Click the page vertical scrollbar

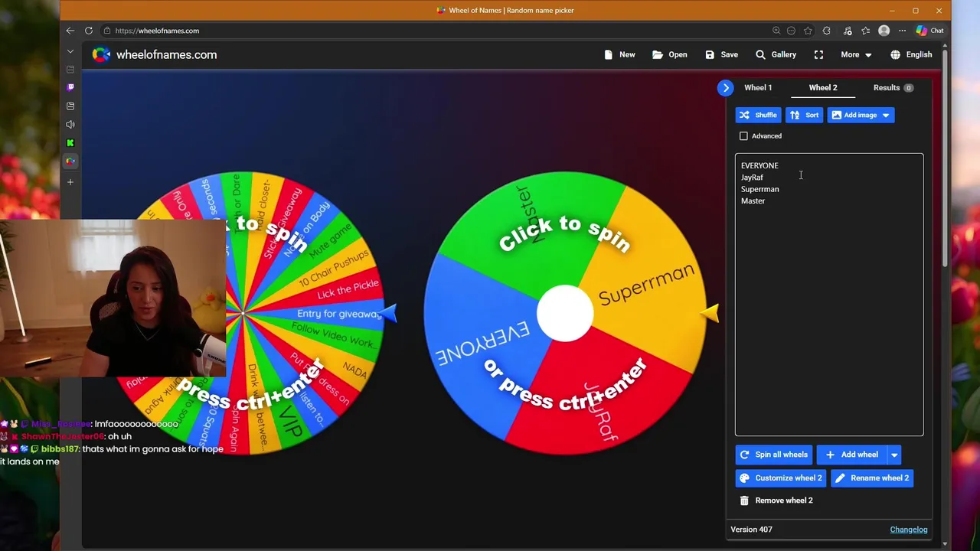[x=946, y=157]
